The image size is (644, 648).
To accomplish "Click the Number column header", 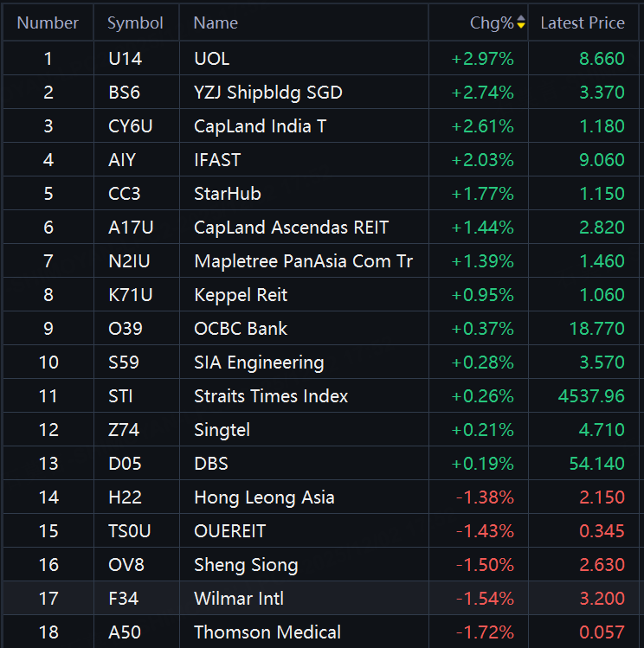I will [x=48, y=23].
